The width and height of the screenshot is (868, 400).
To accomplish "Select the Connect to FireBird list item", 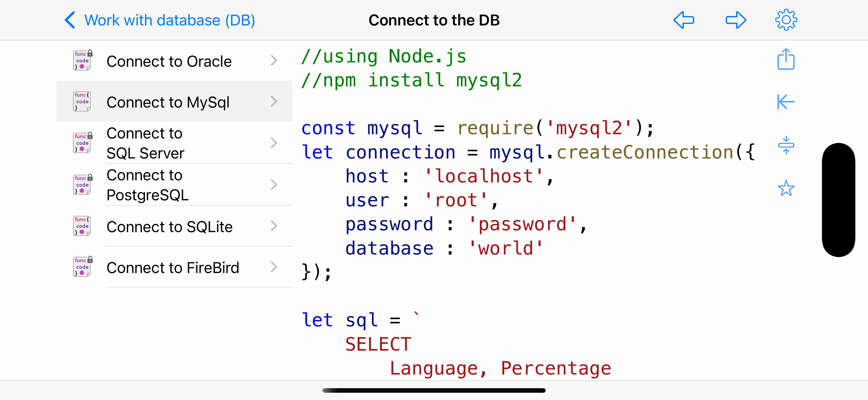I will pos(173,267).
